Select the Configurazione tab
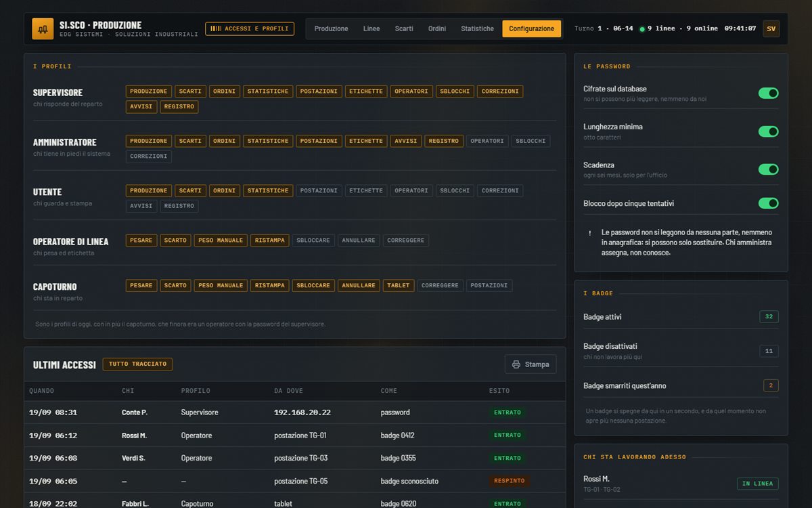The height and width of the screenshot is (508, 812). tap(531, 28)
